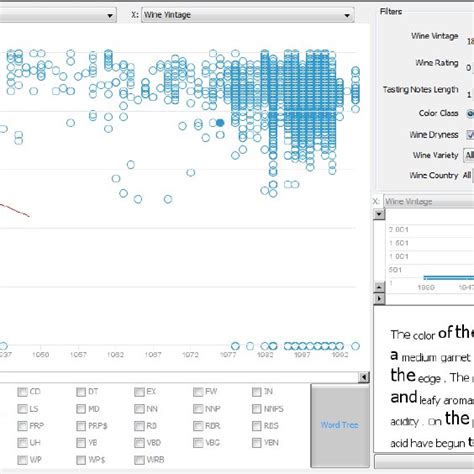Click the down-arrow button above the histogram scroll strip
The height and width of the screenshot is (474, 474).
[379, 214]
